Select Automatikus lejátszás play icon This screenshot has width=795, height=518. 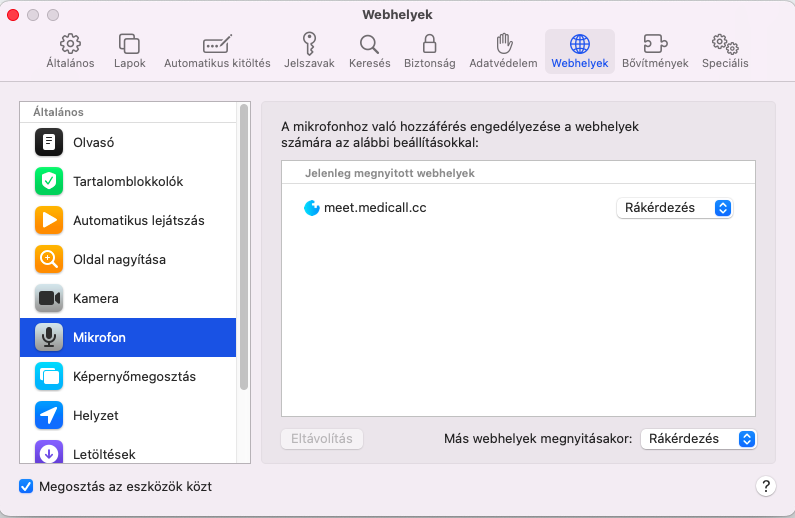coord(49,220)
